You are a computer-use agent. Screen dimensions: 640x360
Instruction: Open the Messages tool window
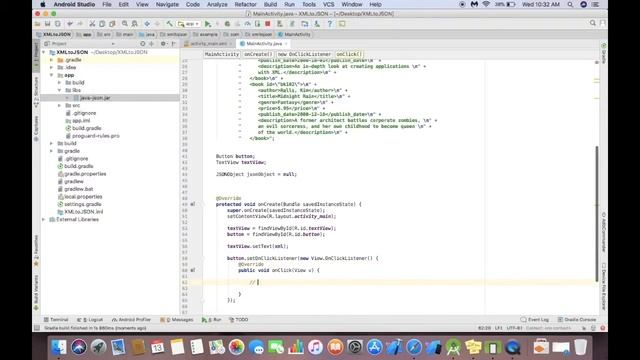tap(177, 320)
